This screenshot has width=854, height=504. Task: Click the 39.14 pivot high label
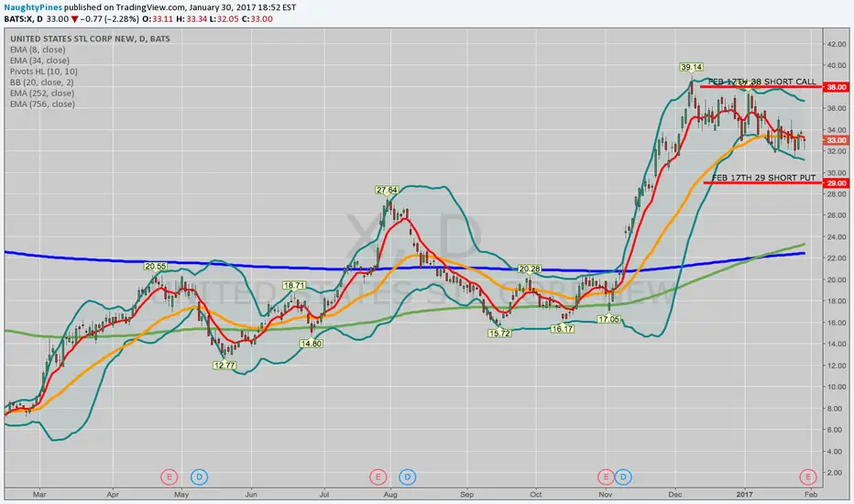691,67
